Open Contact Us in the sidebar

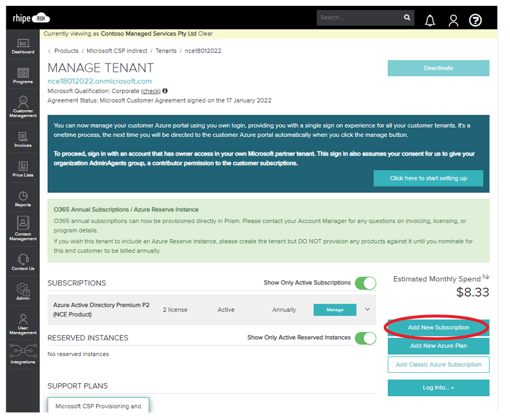point(23,262)
